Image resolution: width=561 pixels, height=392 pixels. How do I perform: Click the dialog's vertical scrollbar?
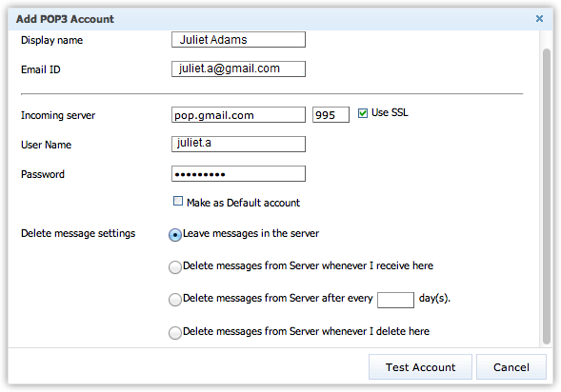coord(547,196)
